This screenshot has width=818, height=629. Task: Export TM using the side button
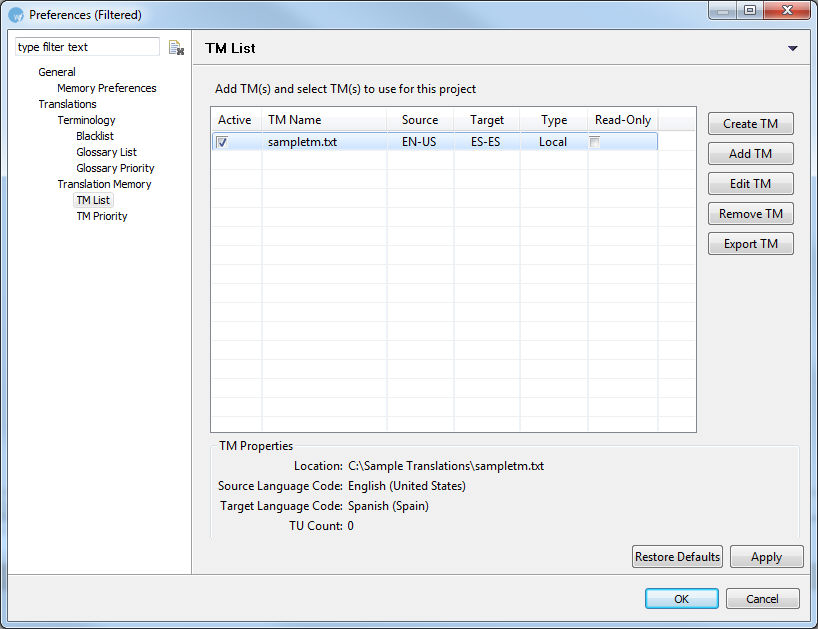click(x=750, y=244)
